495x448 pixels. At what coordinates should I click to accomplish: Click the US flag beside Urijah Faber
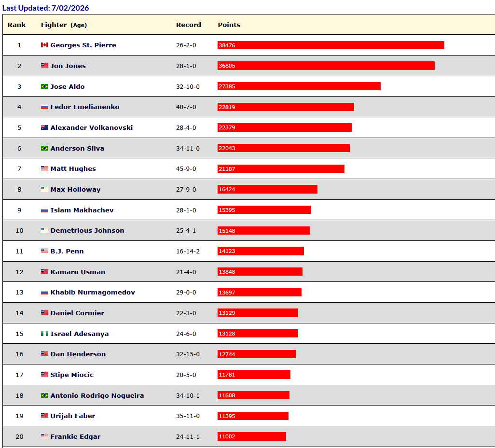click(x=44, y=416)
